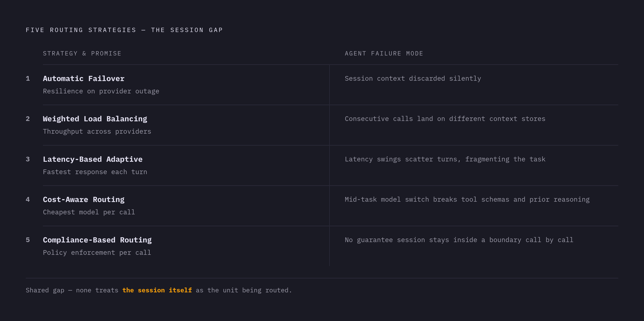This screenshot has height=321, width=644.
Task: Click the highlighted 'the session itself' phrase
Action: pos(157,290)
